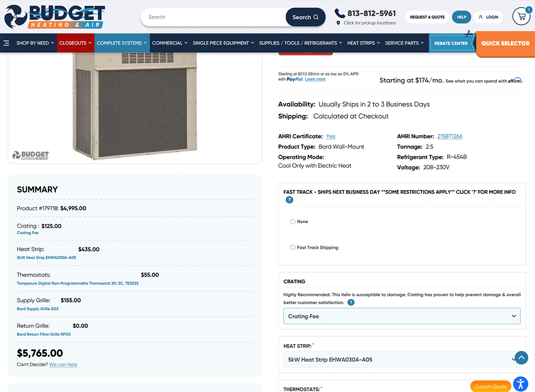Select the None shipping option

[x=292, y=222]
